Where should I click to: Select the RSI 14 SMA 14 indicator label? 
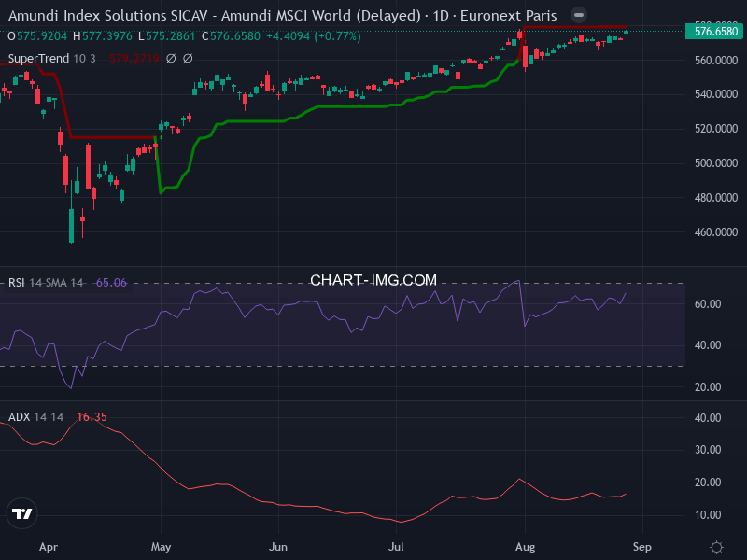tap(46, 283)
